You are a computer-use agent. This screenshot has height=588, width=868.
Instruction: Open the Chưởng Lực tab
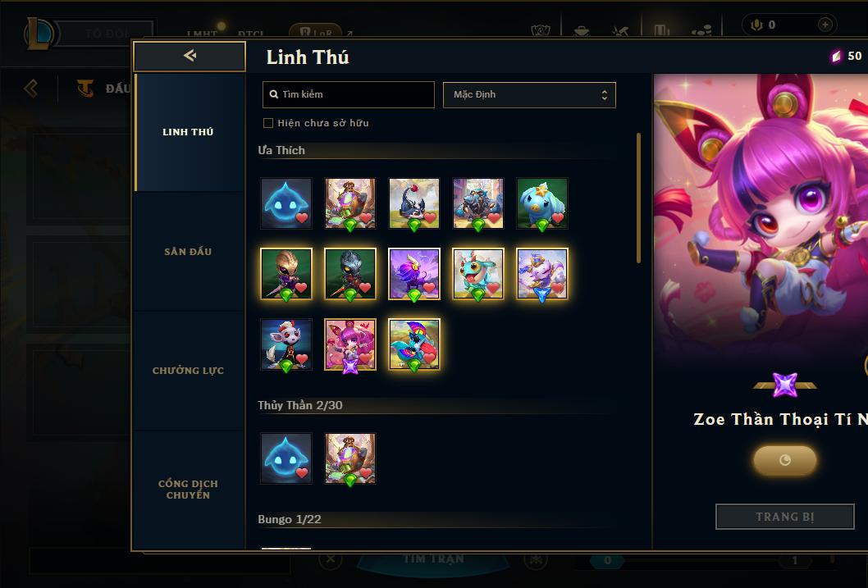click(x=188, y=371)
